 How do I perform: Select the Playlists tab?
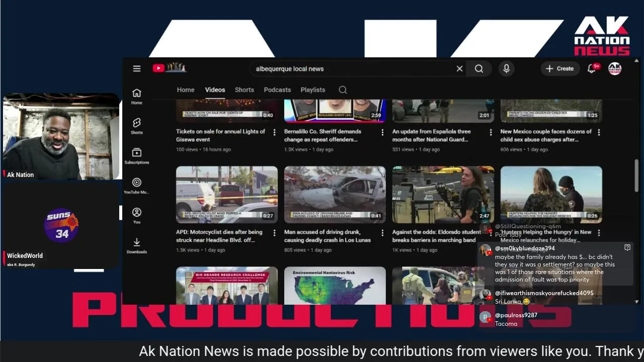[313, 90]
